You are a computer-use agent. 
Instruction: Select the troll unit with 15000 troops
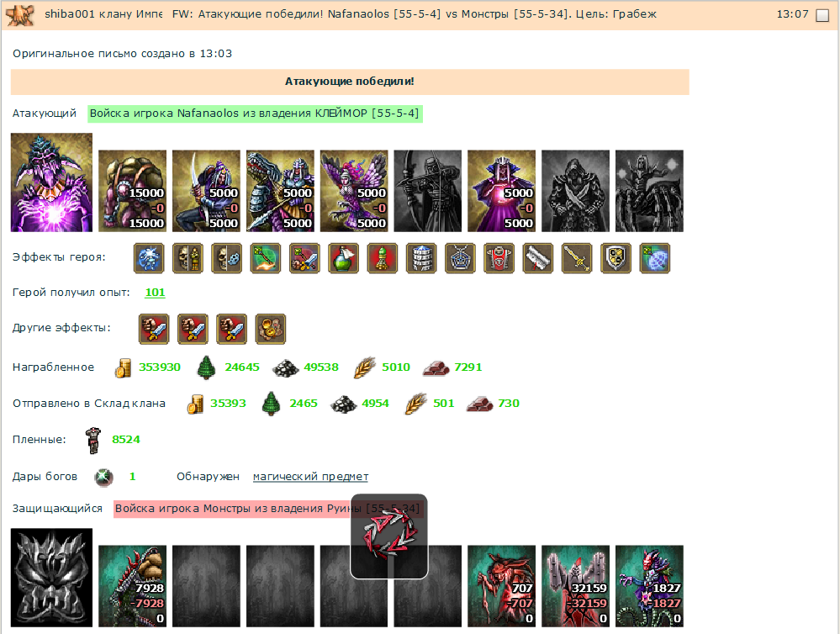coord(132,191)
